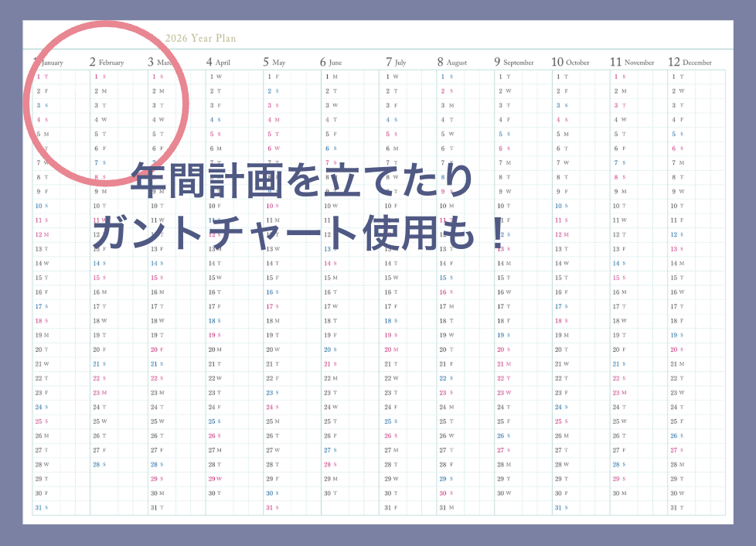The width and height of the screenshot is (756, 546).
Task: Click the May 1 date cell
Action: (x=272, y=77)
